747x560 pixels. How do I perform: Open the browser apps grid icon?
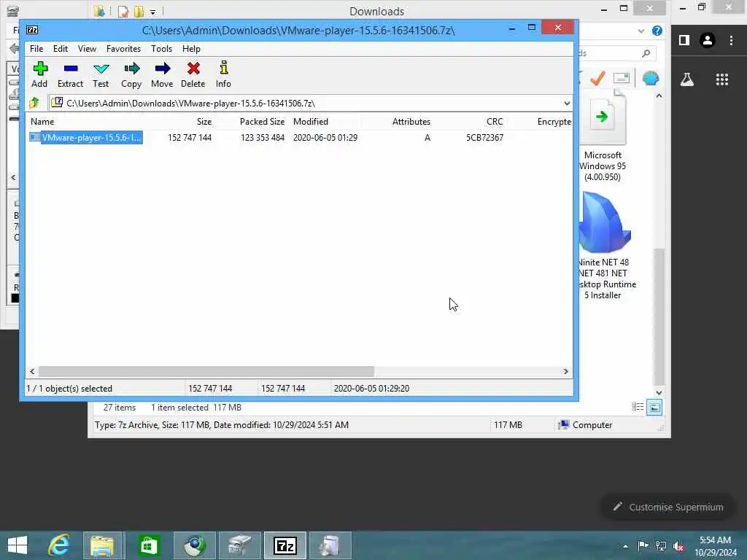[x=721, y=79]
